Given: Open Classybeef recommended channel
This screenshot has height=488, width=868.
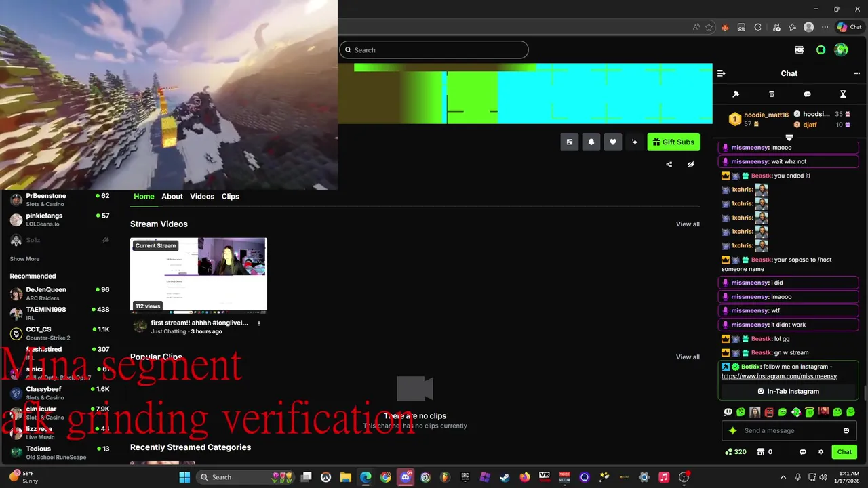Looking at the screenshot, I should pyautogui.click(x=60, y=393).
